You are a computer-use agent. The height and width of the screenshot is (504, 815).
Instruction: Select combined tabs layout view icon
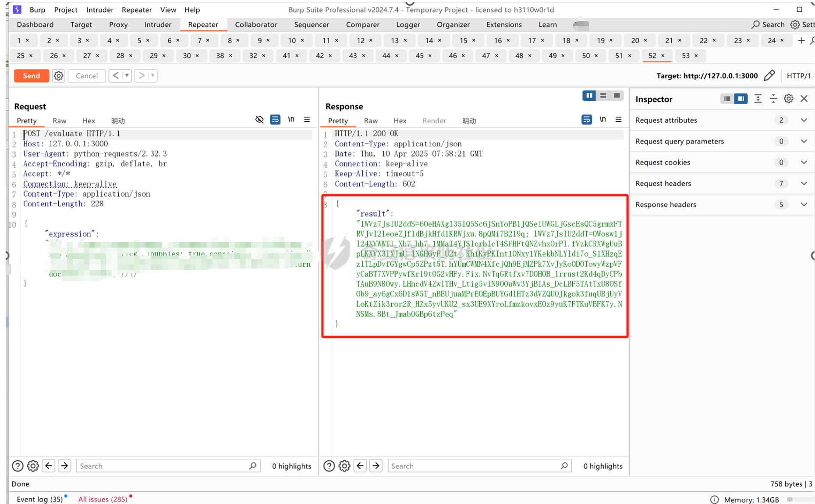[x=617, y=95]
